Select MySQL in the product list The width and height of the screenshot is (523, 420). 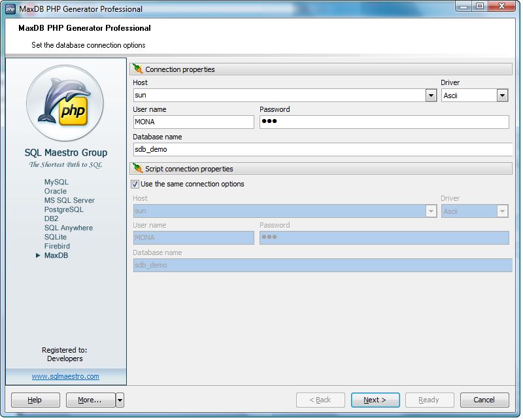(56, 183)
